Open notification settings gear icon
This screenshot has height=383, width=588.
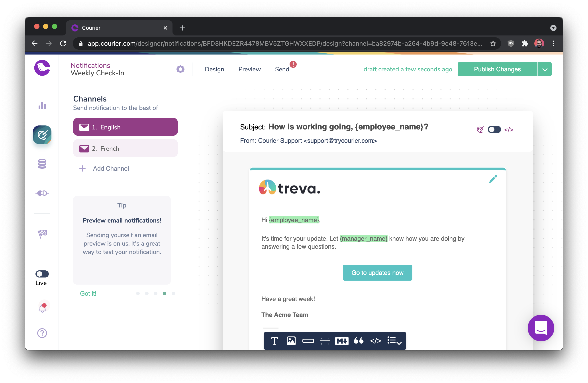point(180,69)
